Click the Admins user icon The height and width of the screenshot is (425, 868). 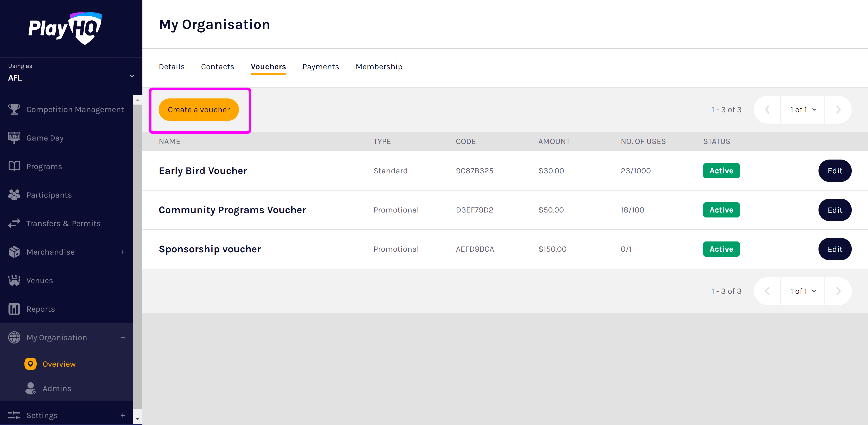[30, 388]
